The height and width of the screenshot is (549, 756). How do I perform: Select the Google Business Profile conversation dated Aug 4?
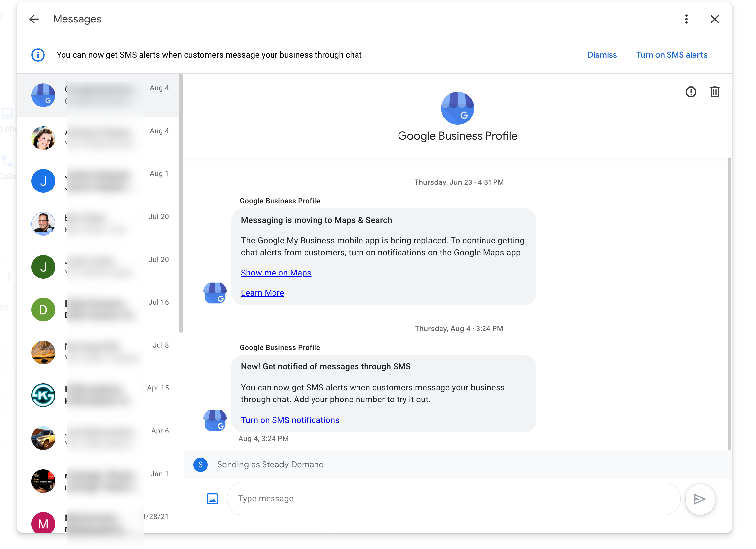coord(100,95)
